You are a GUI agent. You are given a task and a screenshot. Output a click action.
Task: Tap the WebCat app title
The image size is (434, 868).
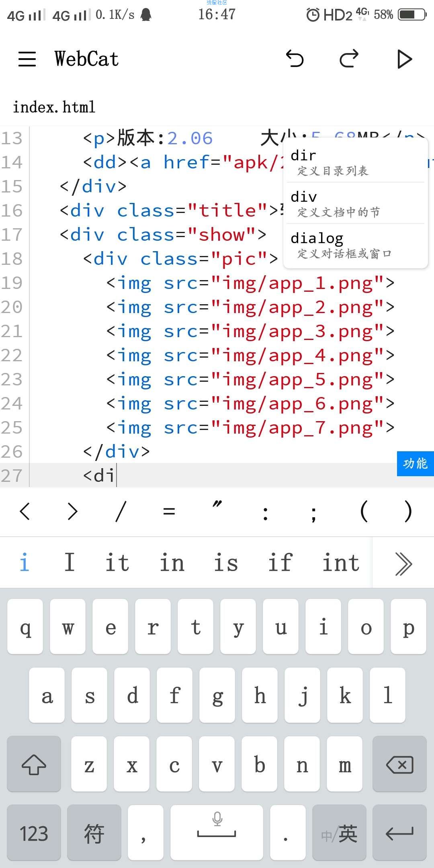pyautogui.click(x=87, y=59)
